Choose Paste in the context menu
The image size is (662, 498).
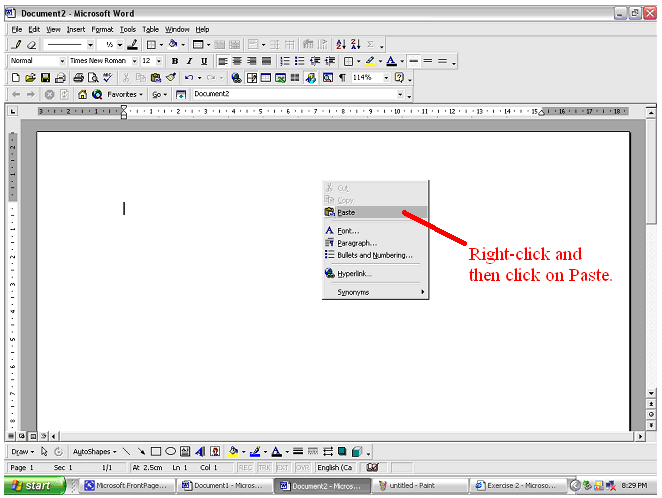pyautogui.click(x=375, y=212)
